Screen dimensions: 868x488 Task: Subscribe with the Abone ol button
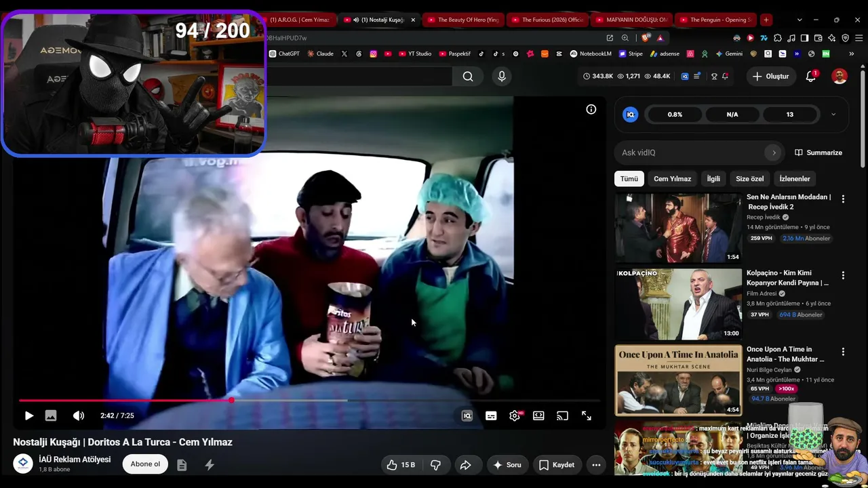(x=145, y=464)
